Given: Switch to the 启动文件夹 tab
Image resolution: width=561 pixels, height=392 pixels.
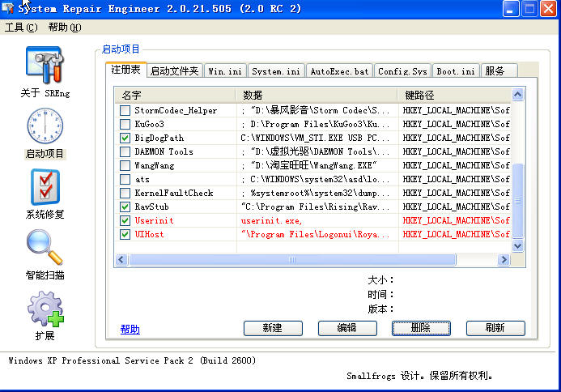Looking at the screenshot, I should [x=175, y=71].
